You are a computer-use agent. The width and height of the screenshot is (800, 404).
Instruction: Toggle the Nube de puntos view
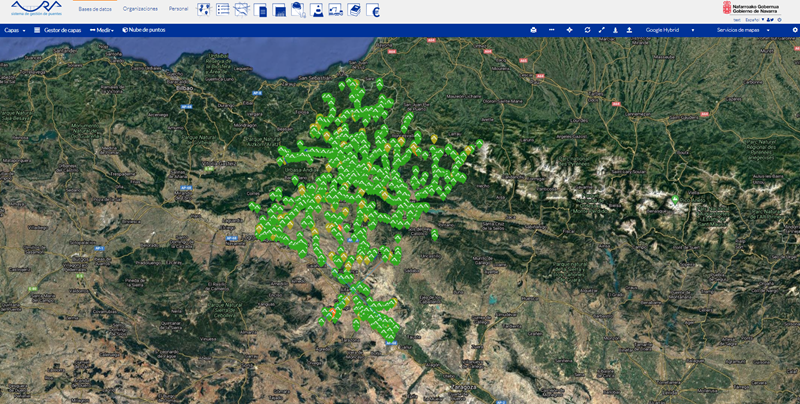click(x=143, y=30)
